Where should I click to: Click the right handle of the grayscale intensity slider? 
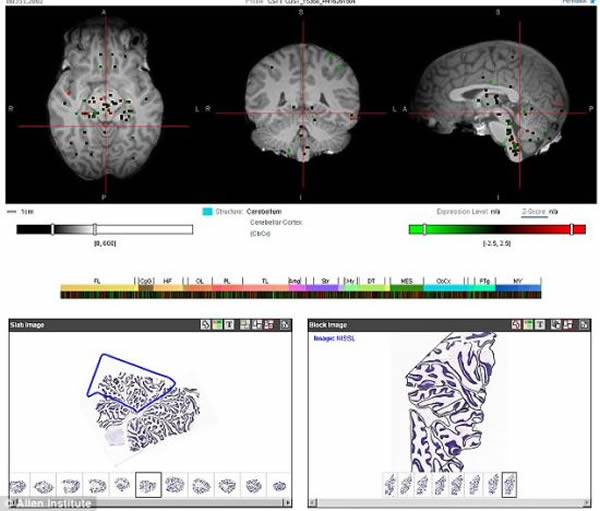[x=95, y=229]
